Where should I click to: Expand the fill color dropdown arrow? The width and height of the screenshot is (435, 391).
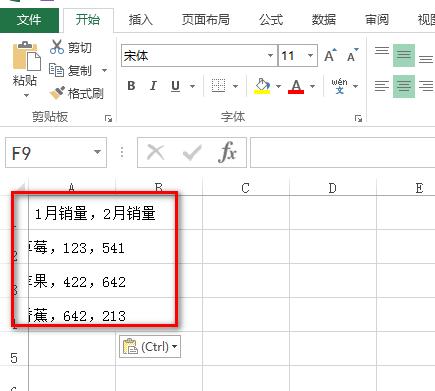(x=278, y=86)
